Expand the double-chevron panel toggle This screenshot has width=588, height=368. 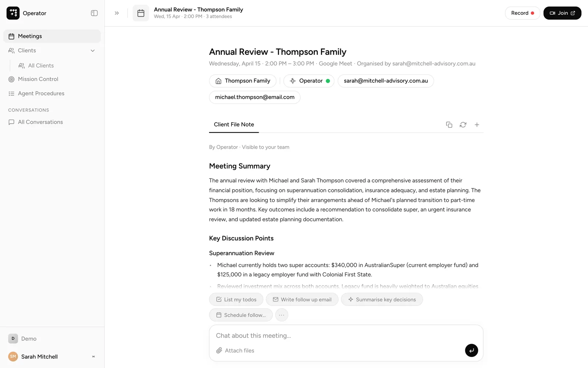tap(117, 13)
